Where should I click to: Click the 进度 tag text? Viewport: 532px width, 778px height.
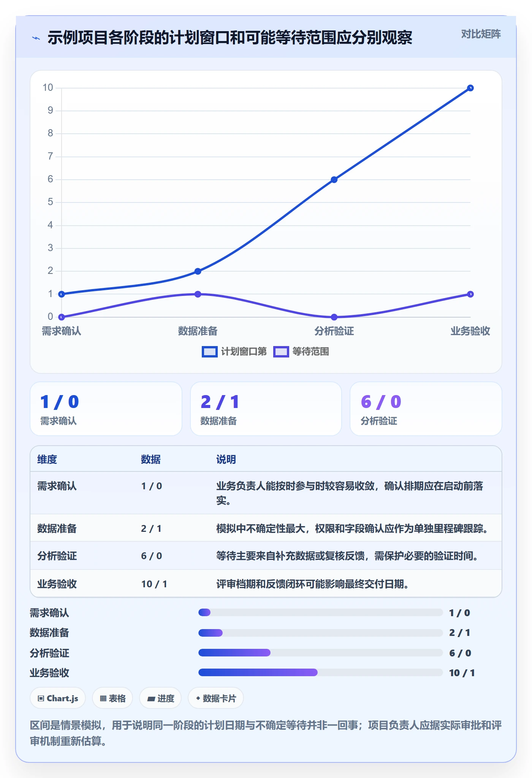coord(166,698)
